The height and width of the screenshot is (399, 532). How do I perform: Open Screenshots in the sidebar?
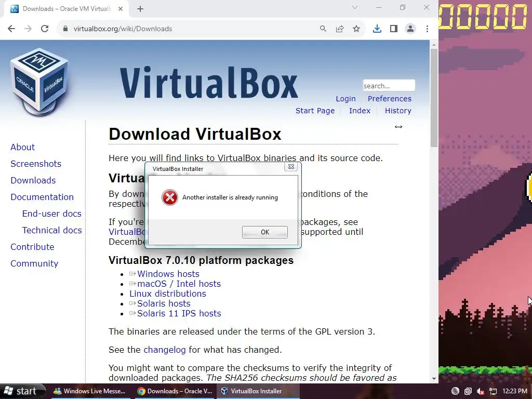36,164
